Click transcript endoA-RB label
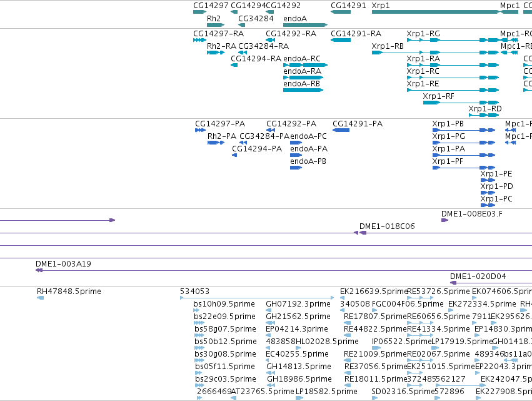Image resolution: width=532 pixels, height=401 pixels. (301, 84)
